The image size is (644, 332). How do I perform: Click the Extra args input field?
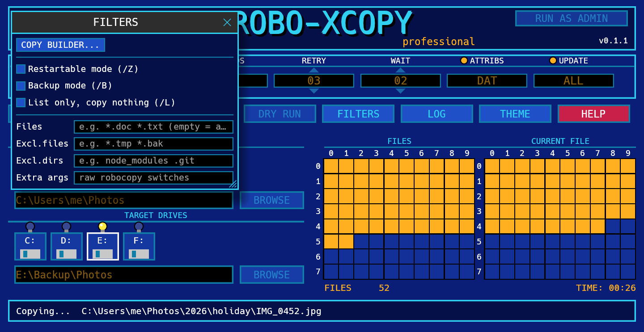(x=154, y=178)
